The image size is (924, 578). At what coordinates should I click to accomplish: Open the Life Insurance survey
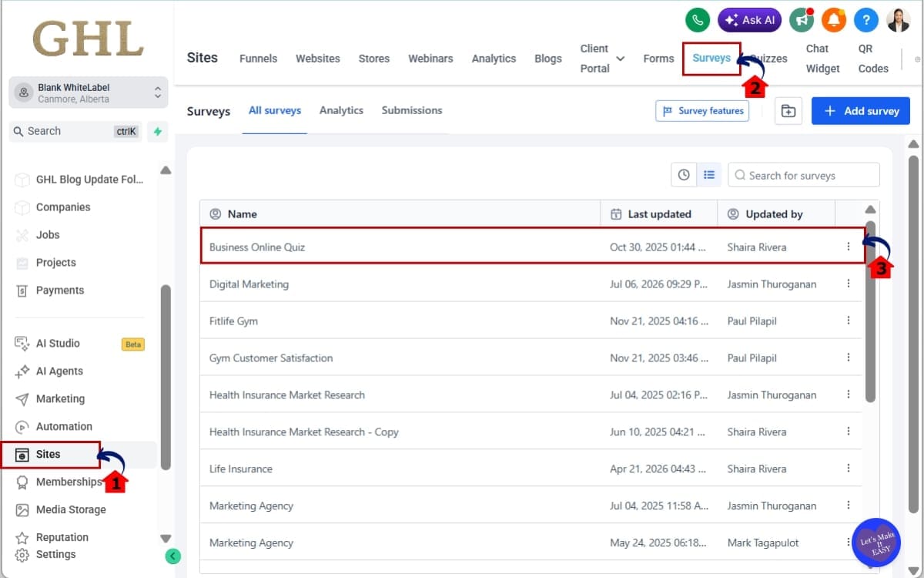tap(240, 469)
